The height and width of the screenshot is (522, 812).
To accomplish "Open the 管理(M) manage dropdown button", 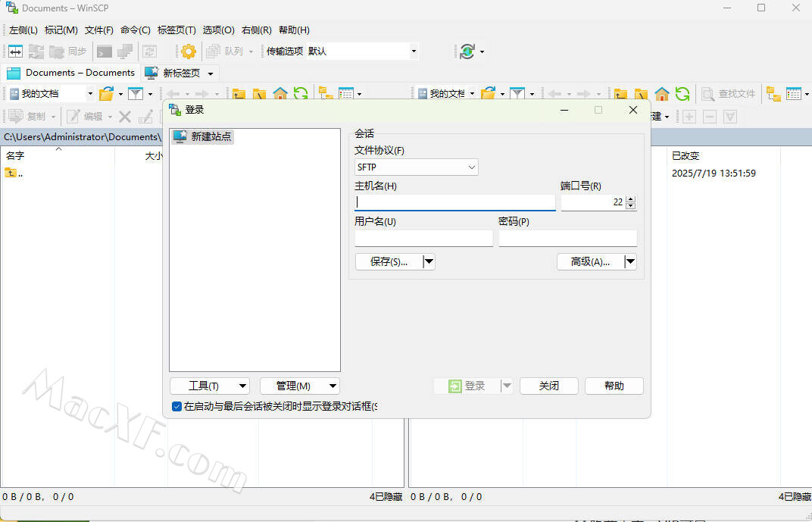I will [x=300, y=386].
